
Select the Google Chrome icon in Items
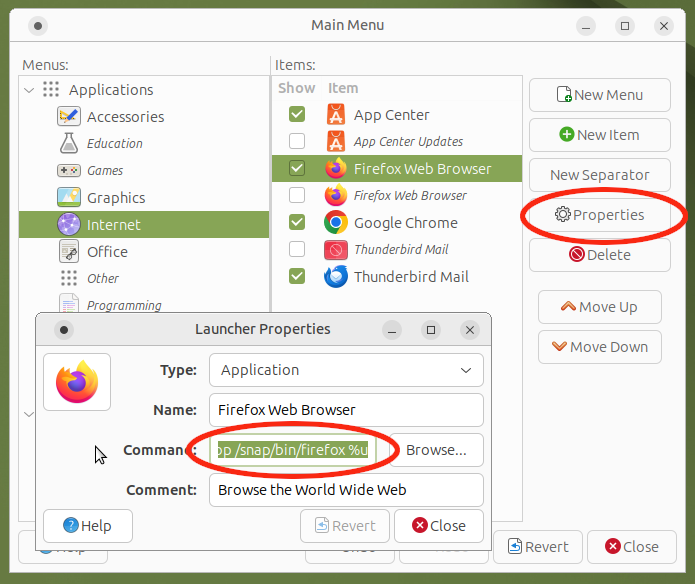[336, 223]
